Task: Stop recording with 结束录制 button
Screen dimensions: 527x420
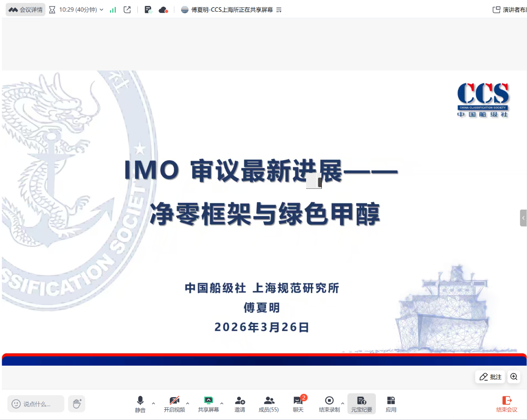Action: [329, 404]
